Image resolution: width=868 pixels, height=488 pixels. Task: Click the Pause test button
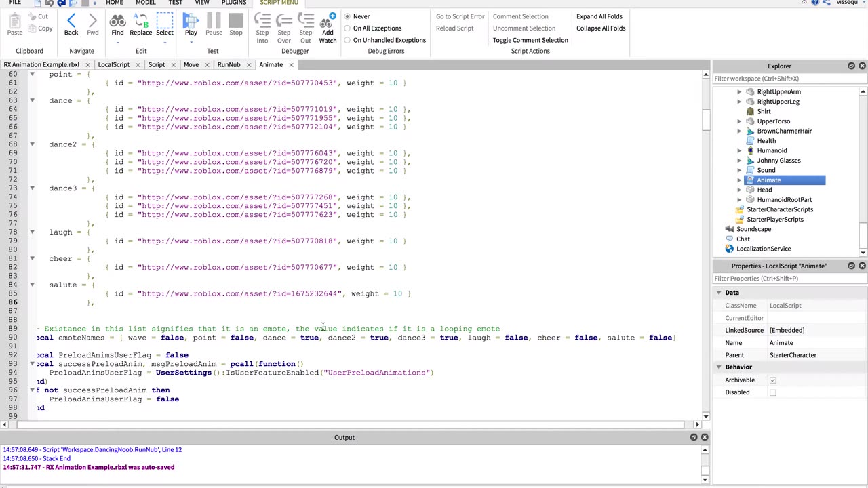tap(214, 20)
